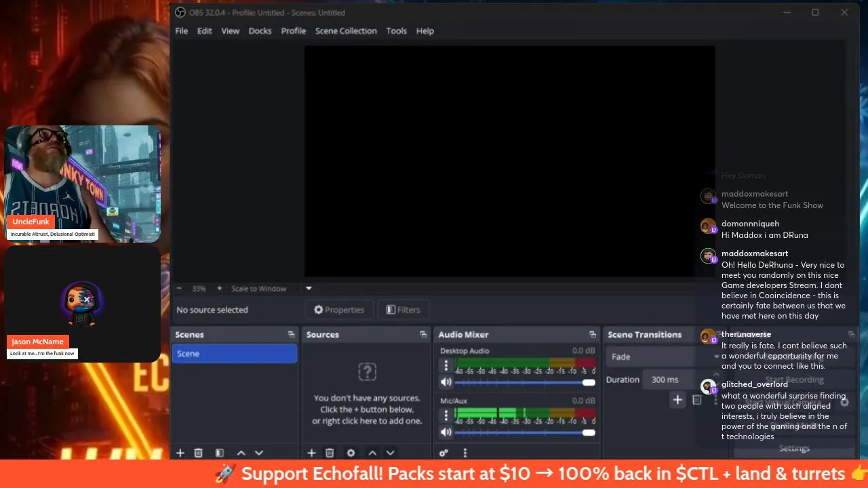Remove the selected scene with the trash icon
This screenshot has width=868, height=488.
[x=198, y=453]
